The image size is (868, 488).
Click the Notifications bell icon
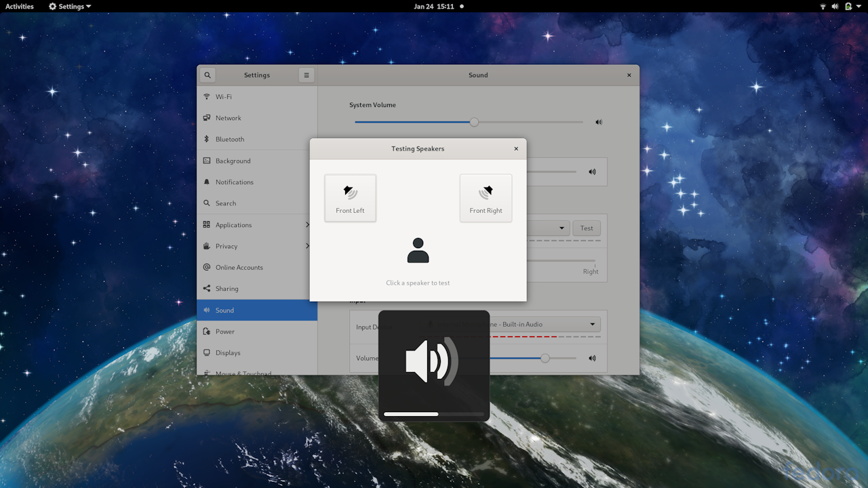coord(207,182)
